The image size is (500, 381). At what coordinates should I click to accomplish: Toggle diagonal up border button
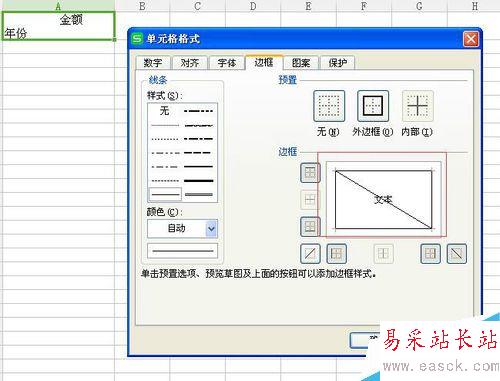coord(310,254)
